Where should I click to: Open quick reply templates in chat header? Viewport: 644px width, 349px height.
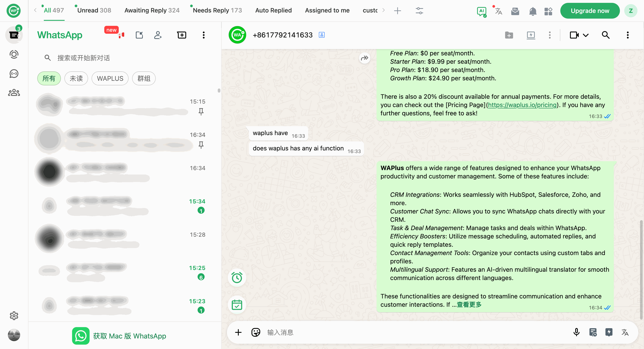point(531,35)
